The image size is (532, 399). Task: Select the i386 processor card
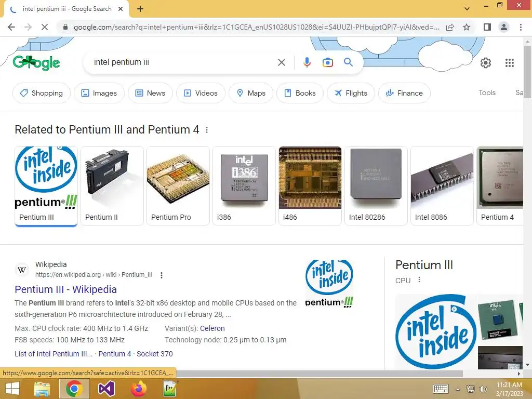point(244,185)
